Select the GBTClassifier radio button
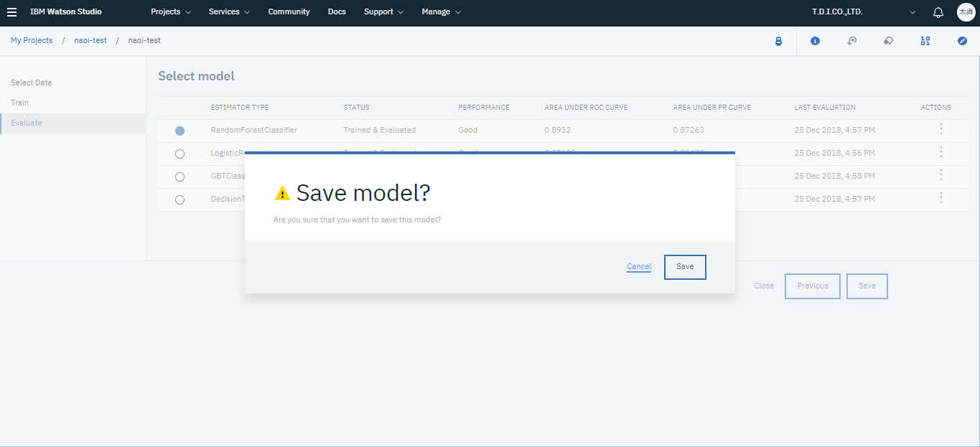This screenshot has height=447, width=980. 179,177
